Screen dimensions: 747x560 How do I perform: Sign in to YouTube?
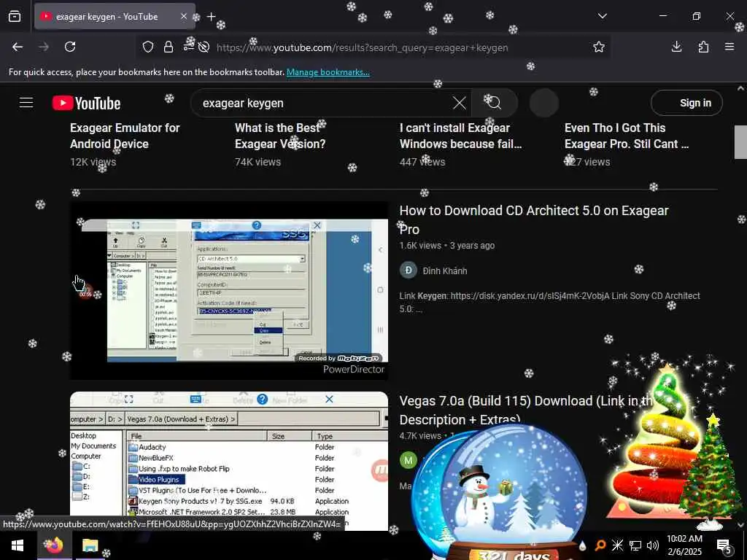coord(686,103)
